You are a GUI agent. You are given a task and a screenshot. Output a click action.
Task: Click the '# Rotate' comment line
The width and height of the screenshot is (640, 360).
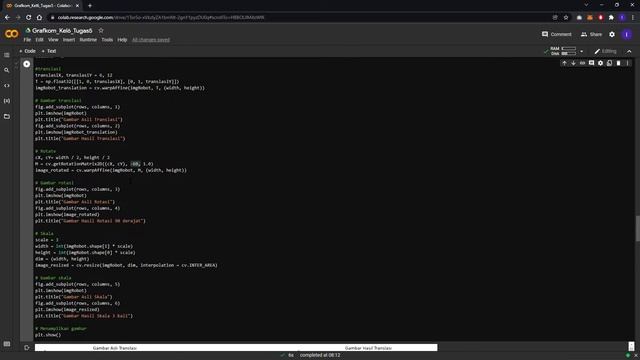(x=45, y=151)
